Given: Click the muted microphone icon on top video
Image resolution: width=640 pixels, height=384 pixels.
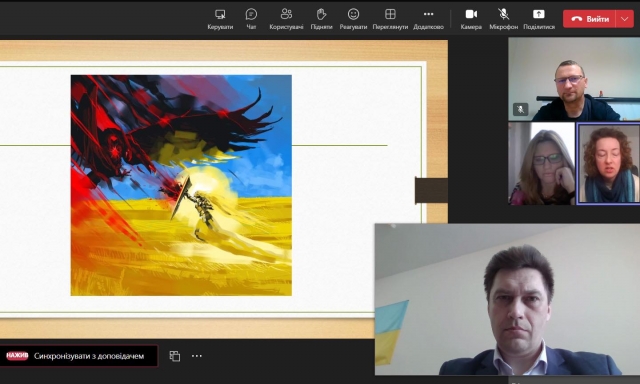Looking at the screenshot, I should [520, 109].
